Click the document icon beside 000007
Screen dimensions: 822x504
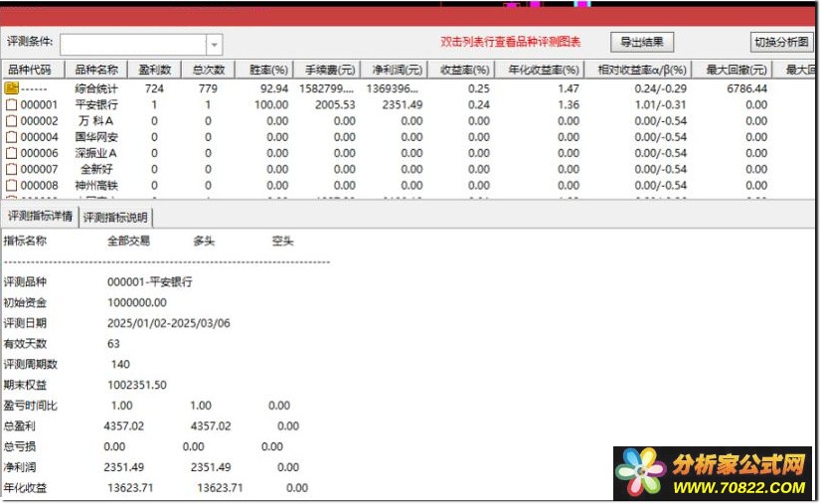point(11,169)
